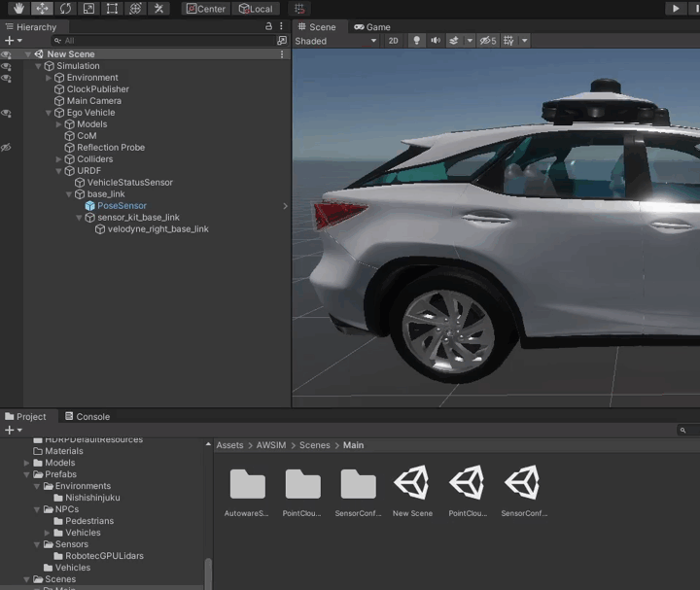
Task: Select AutowareS... folder thumbnail
Action: click(247, 484)
